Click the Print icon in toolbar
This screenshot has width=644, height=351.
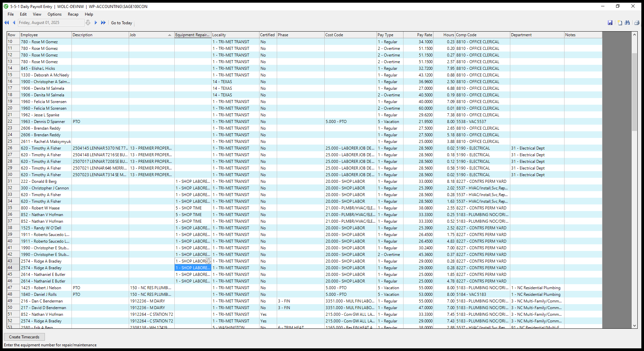pos(637,23)
